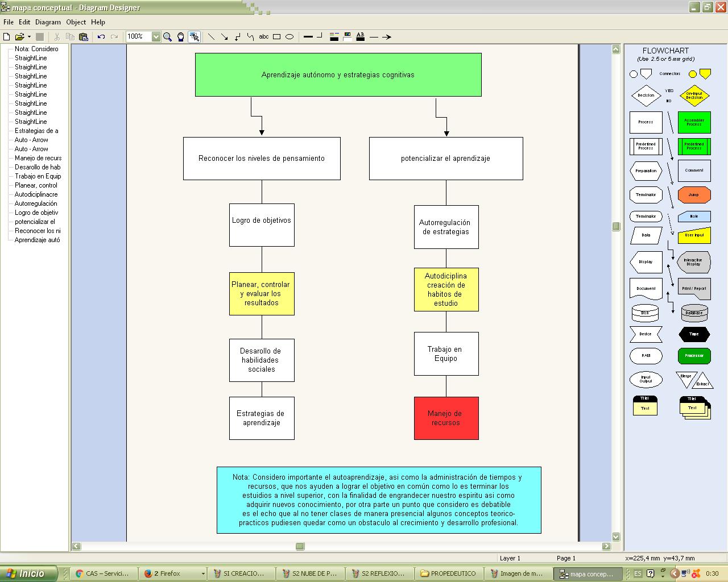Screen dimensions: 728x582
Task: Activate the pointer selection tool
Action: [194, 36]
